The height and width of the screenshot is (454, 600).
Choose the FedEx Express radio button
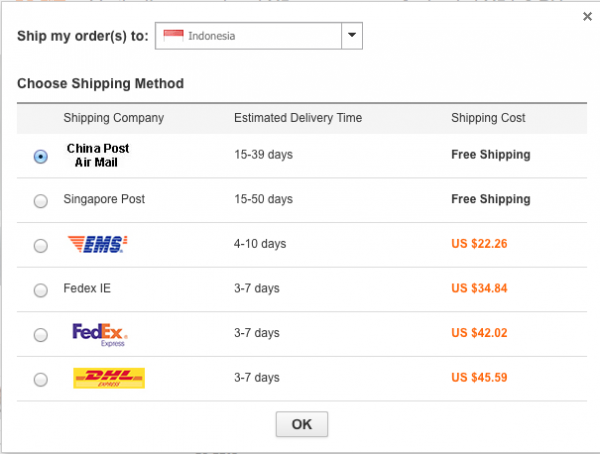[x=41, y=335]
